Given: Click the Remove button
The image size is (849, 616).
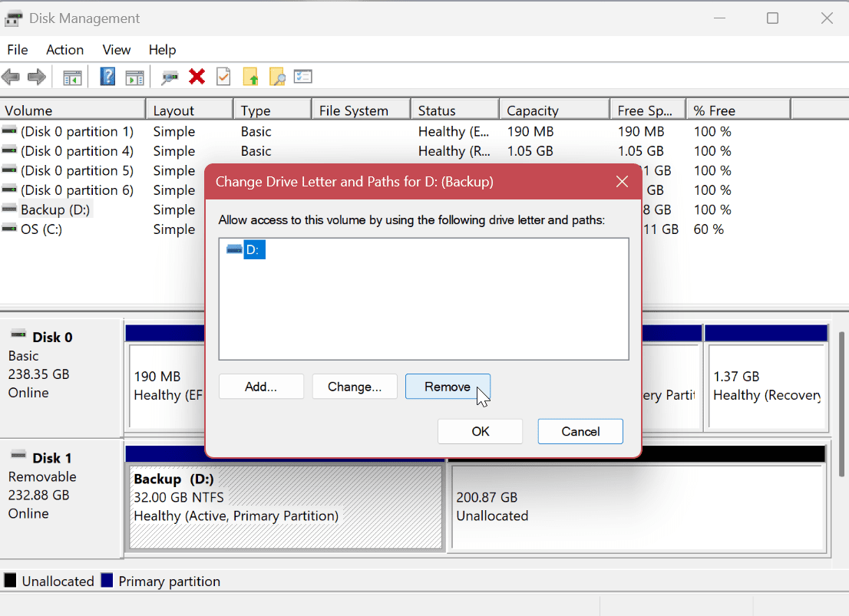Looking at the screenshot, I should click(448, 386).
